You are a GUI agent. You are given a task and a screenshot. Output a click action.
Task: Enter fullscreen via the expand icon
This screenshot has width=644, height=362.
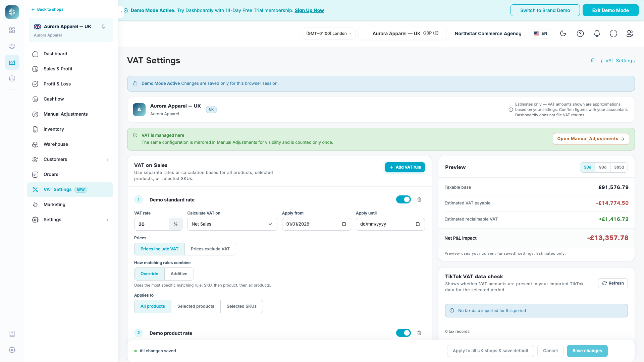point(613,34)
